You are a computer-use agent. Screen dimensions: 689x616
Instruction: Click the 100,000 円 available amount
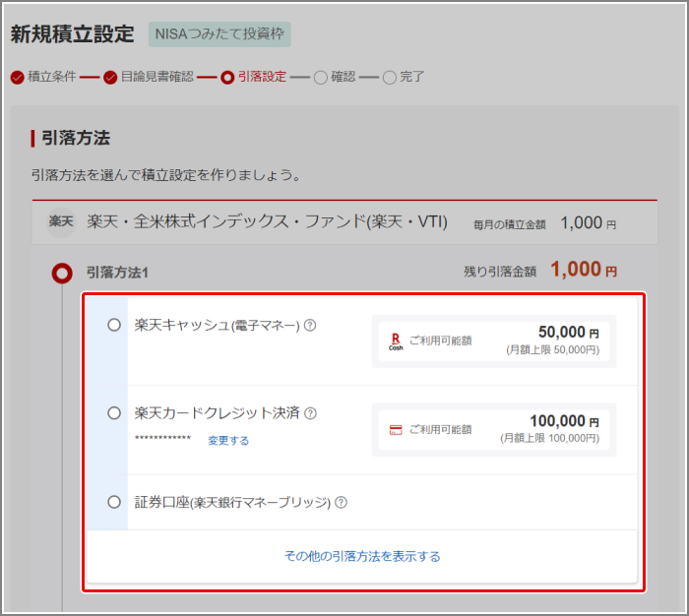click(x=564, y=421)
